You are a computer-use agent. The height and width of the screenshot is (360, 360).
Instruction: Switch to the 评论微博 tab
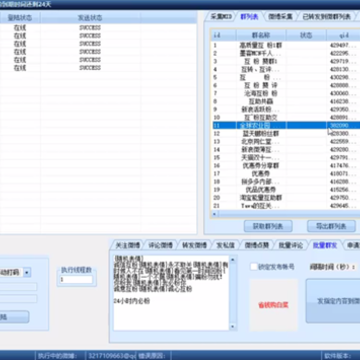point(160,245)
